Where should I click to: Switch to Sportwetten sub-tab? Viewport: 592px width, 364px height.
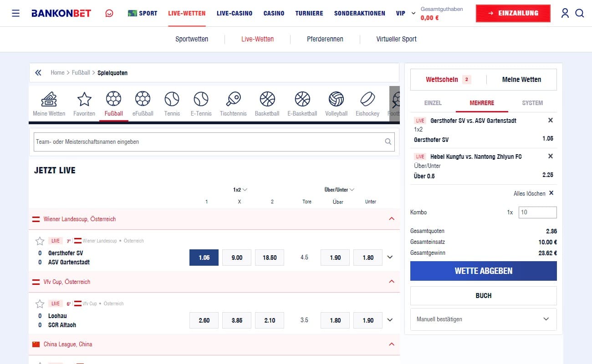192,39
